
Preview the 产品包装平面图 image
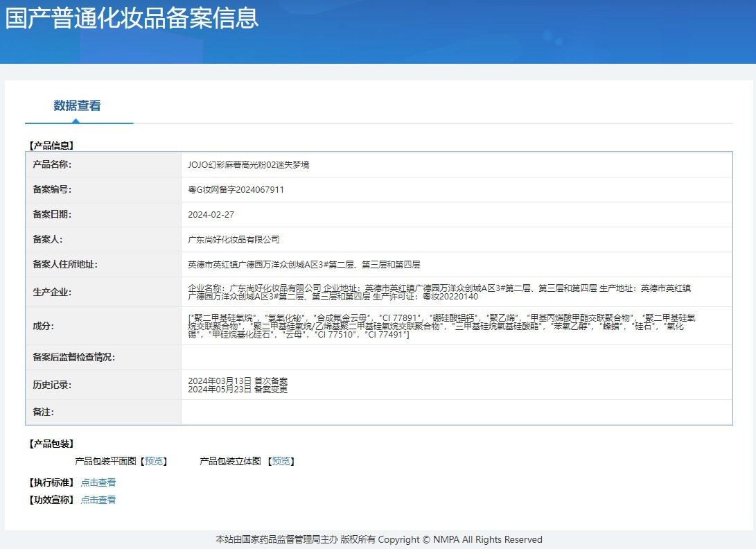154,461
